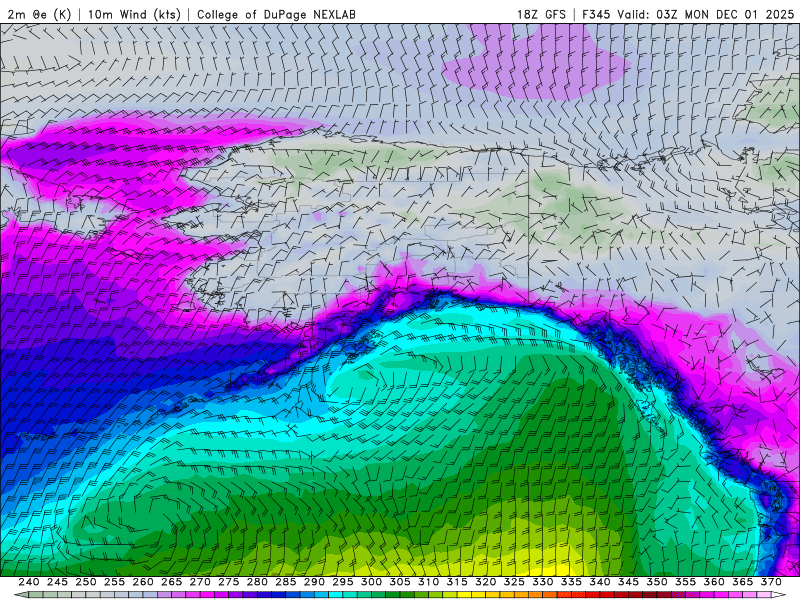The image size is (800, 600).
Task: Click the 275 legend number
Action: (229, 582)
